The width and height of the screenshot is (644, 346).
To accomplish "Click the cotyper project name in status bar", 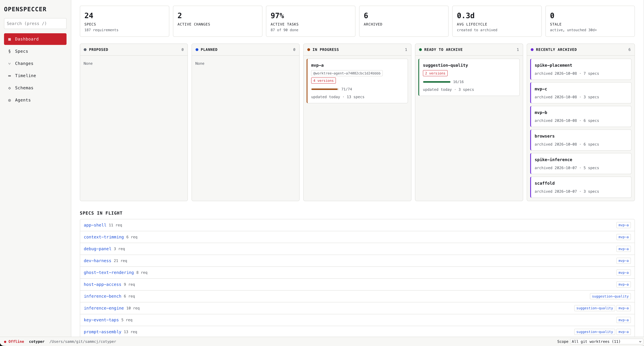I will (x=37, y=342).
